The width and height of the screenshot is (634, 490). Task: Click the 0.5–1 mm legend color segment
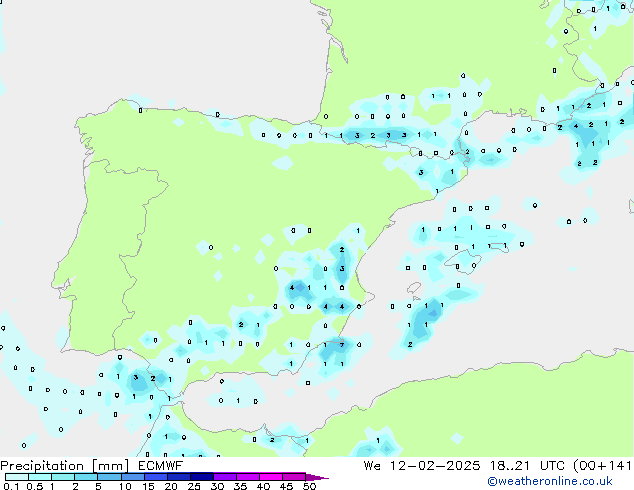click(x=40, y=477)
